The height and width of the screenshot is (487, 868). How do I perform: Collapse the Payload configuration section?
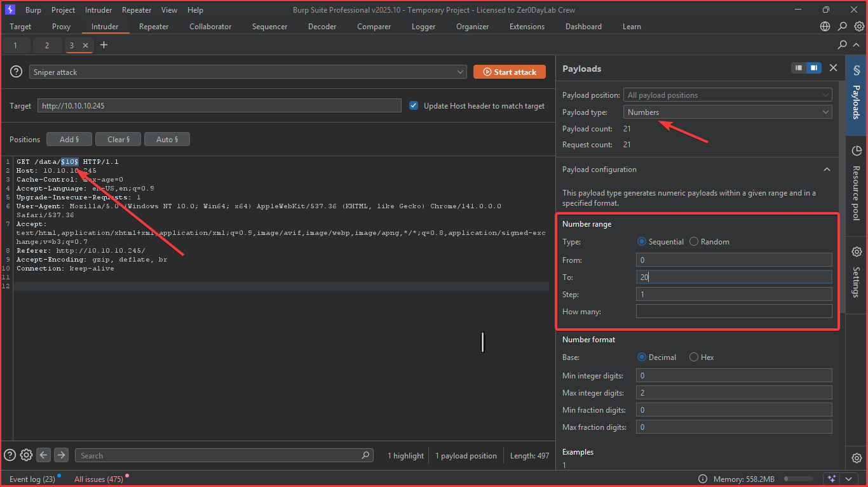(x=827, y=170)
